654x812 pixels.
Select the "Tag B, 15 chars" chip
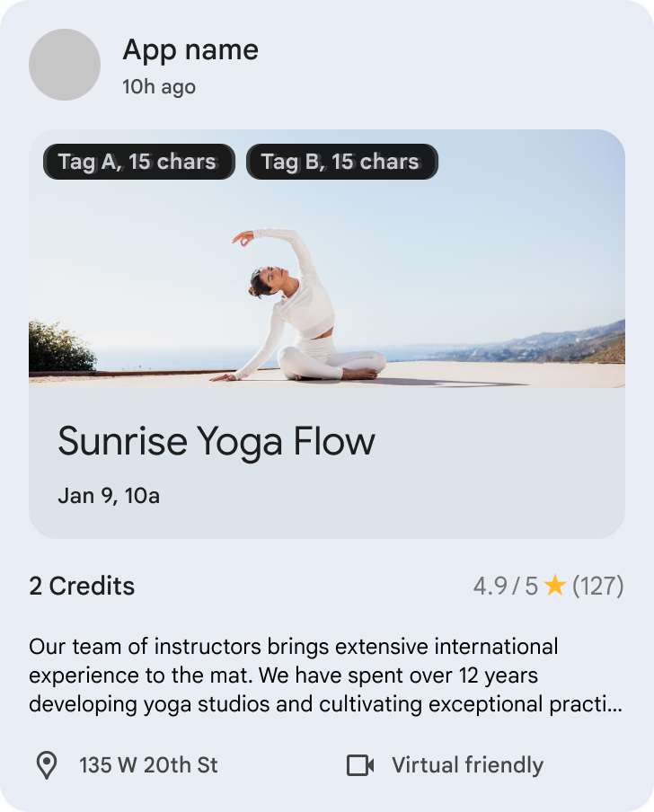(341, 162)
